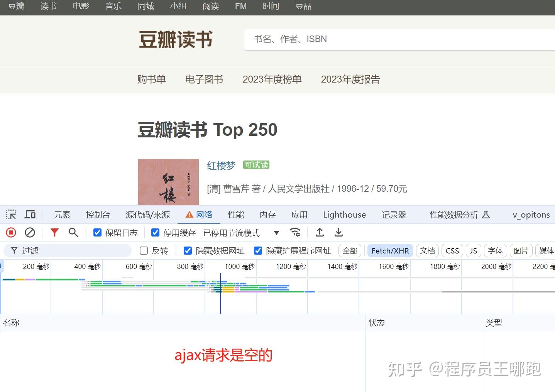This screenshot has height=392, width=555.
Task: Open the 红楼梦 book page
Action: point(220,166)
